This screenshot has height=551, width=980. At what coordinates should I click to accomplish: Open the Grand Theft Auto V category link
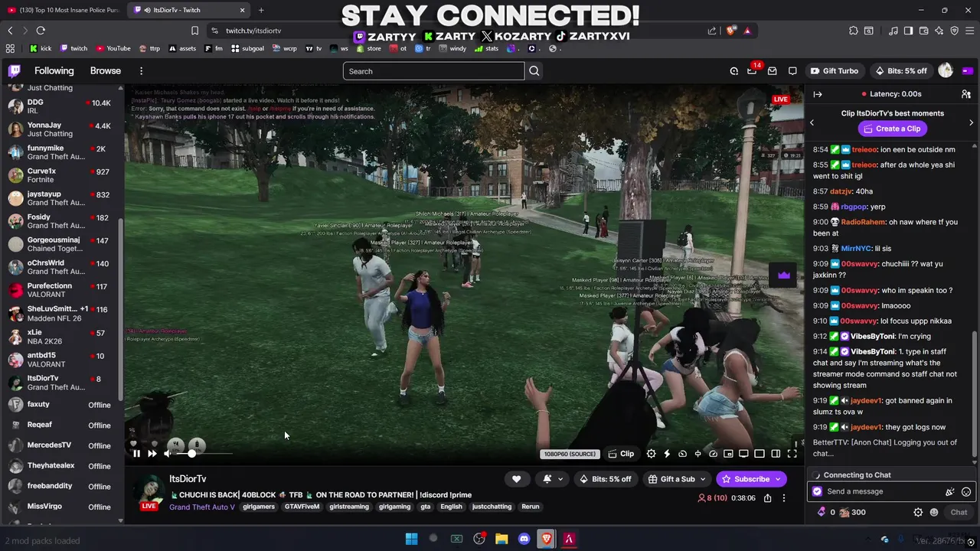(x=202, y=507)
